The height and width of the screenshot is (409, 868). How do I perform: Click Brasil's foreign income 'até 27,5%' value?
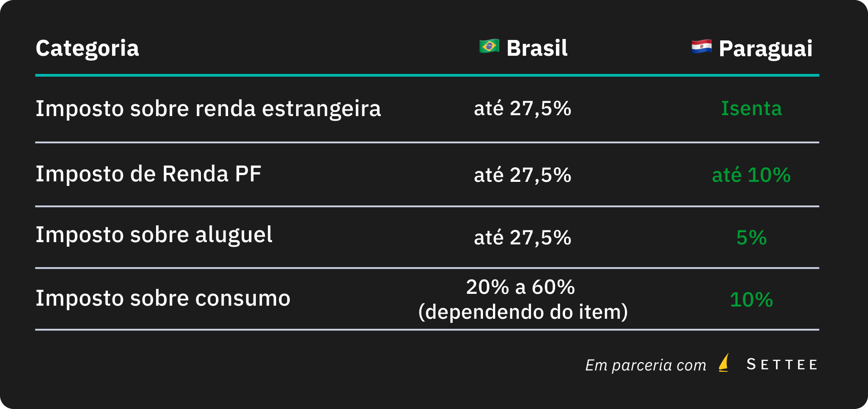[x=522, y=109]
